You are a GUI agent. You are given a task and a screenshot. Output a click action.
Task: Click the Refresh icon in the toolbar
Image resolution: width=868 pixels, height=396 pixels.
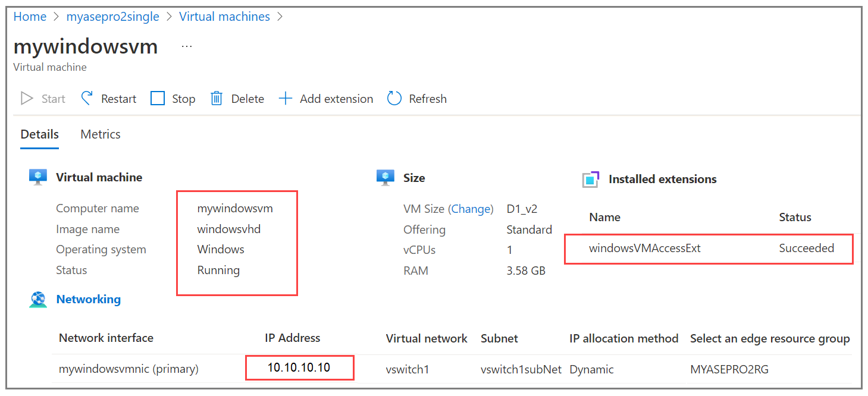pos(394,98)
